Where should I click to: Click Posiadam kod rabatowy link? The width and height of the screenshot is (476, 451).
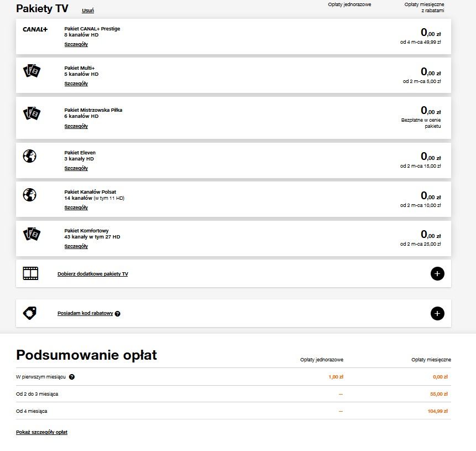(x=85, y=313)
